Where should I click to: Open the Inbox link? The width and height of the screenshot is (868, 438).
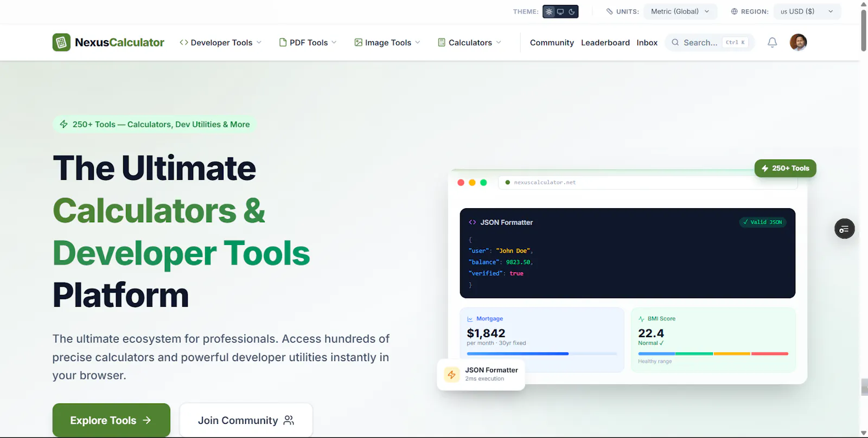(x=647, y=42)
